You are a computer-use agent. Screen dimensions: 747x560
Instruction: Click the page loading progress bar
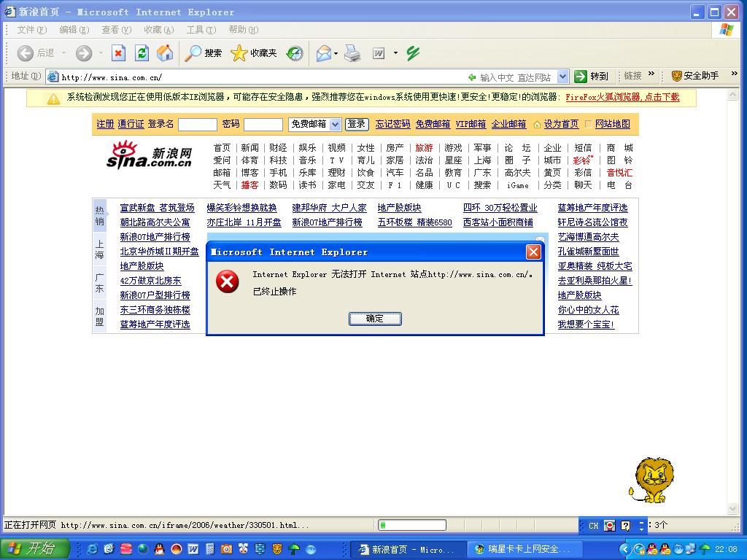412,525
